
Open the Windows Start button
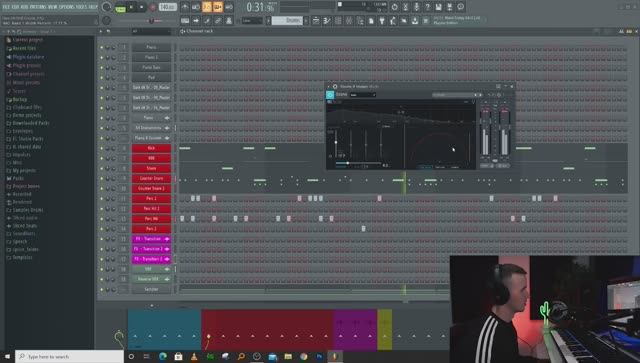click(x=7, y=356)
